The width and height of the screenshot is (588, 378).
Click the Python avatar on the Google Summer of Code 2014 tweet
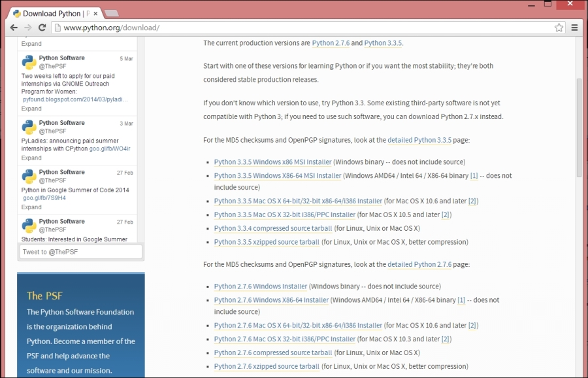29,177
